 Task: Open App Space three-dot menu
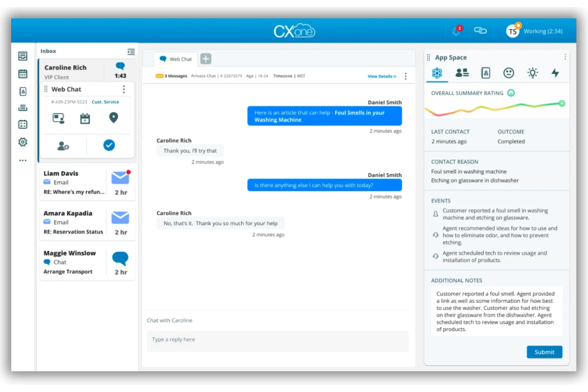tap(565, 57)
